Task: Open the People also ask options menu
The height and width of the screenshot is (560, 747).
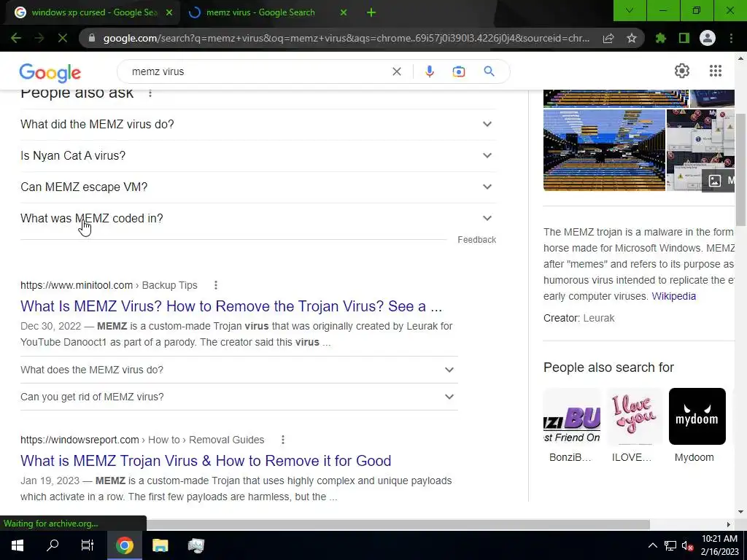Action: point(150,93)
